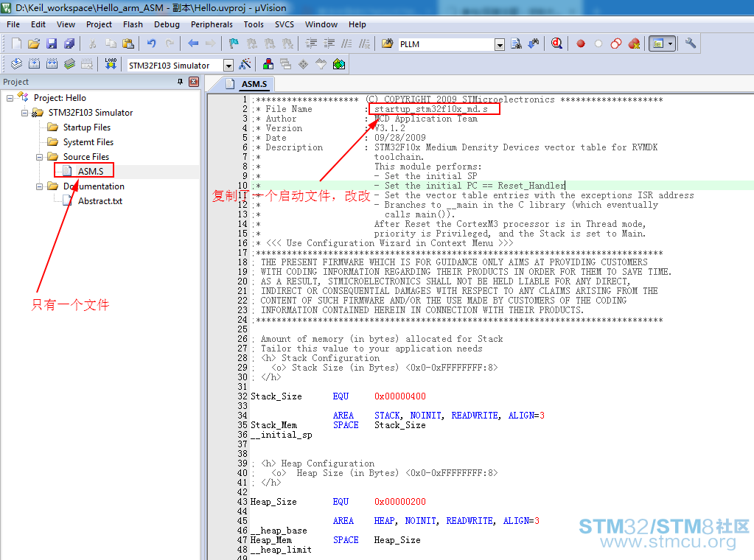Image resolution: width=754 pixels, height=560 pixels.
Task: Kill all breakpoints icon
Action: point(635,43)
